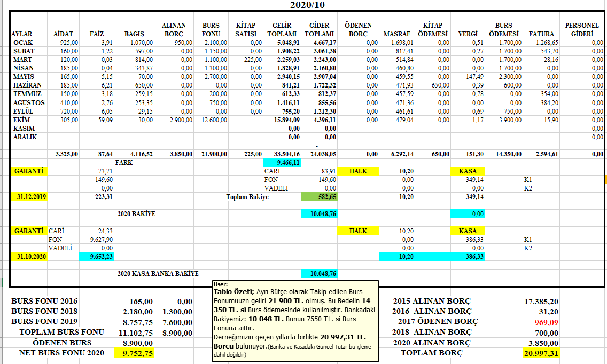This screenshot has height=364, width=607.
Task: Click the TOPLAM BURS FONU label
Action: point(61,332)
